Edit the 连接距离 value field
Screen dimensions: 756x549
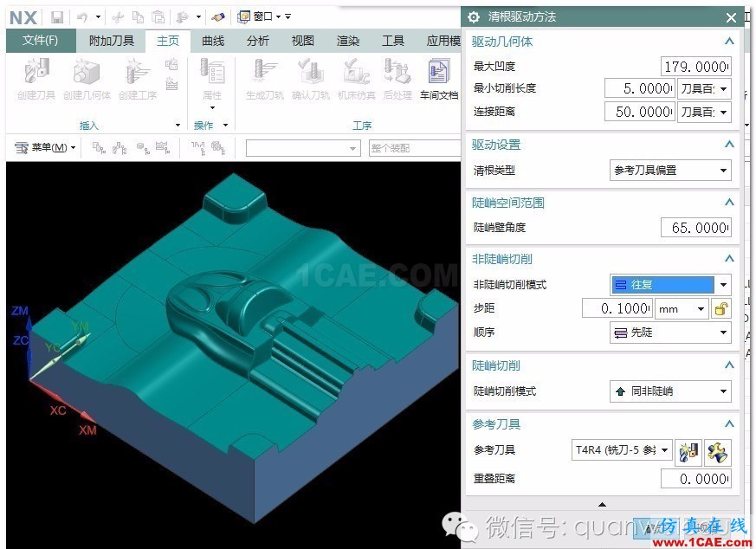pos(639,112)
